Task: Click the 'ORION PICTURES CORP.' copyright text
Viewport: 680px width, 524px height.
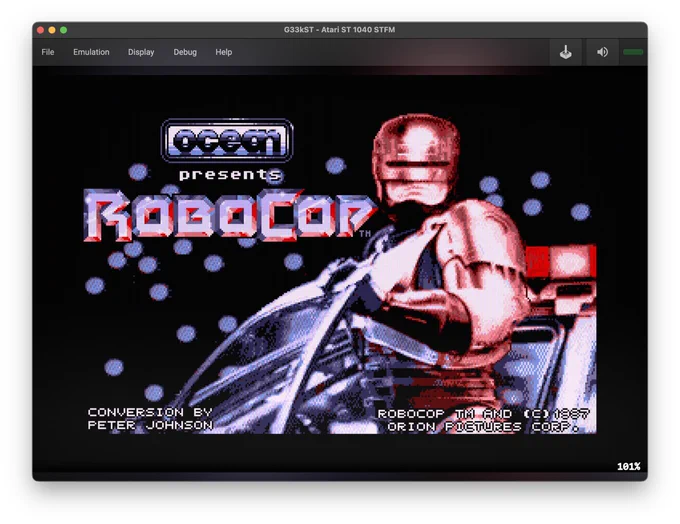Action: coord(483,427)
